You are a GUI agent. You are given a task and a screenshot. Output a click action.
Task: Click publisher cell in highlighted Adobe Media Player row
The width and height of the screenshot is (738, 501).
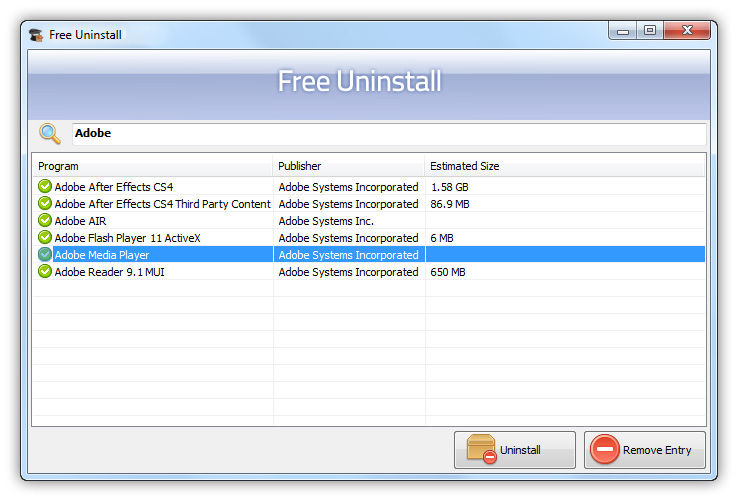click(x=348, y=255)
